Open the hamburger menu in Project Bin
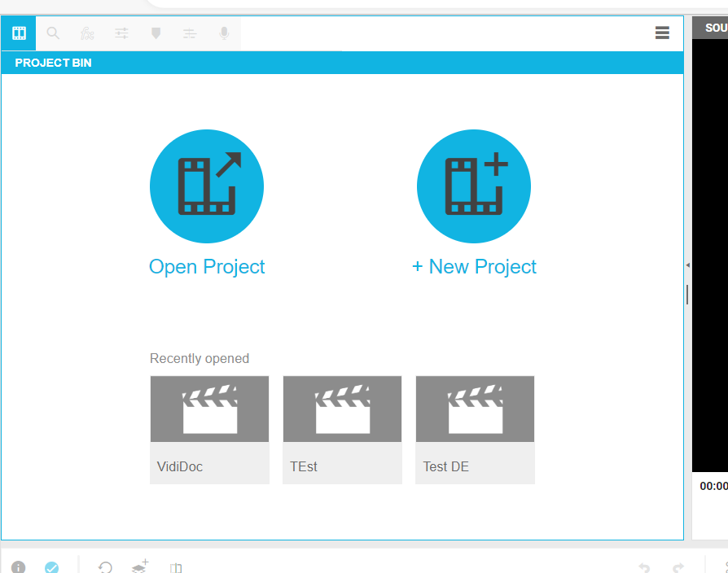The image size is (728, 573). [662, 33]
